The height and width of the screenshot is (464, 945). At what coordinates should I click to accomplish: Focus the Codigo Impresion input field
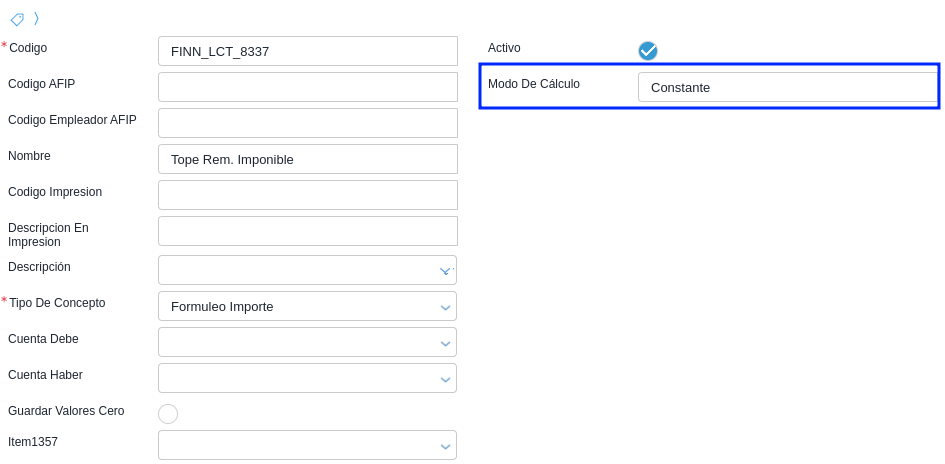pos(307,195)
